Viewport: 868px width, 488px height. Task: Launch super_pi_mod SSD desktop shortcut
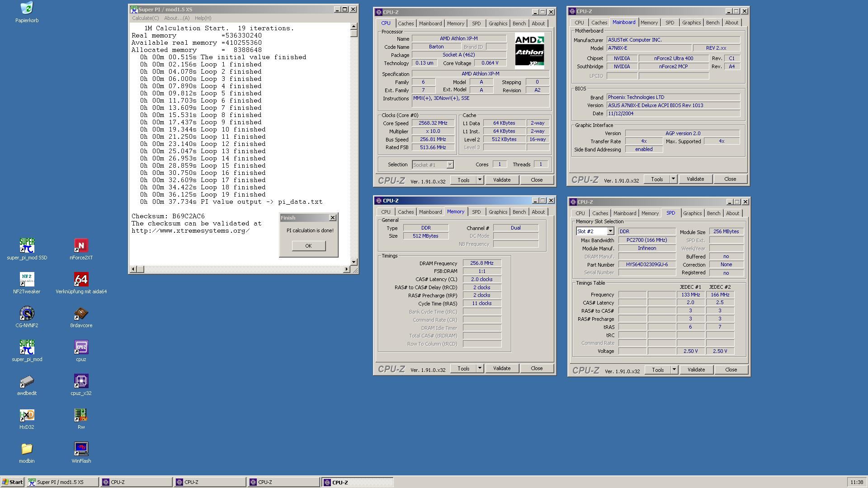[27, 249]
